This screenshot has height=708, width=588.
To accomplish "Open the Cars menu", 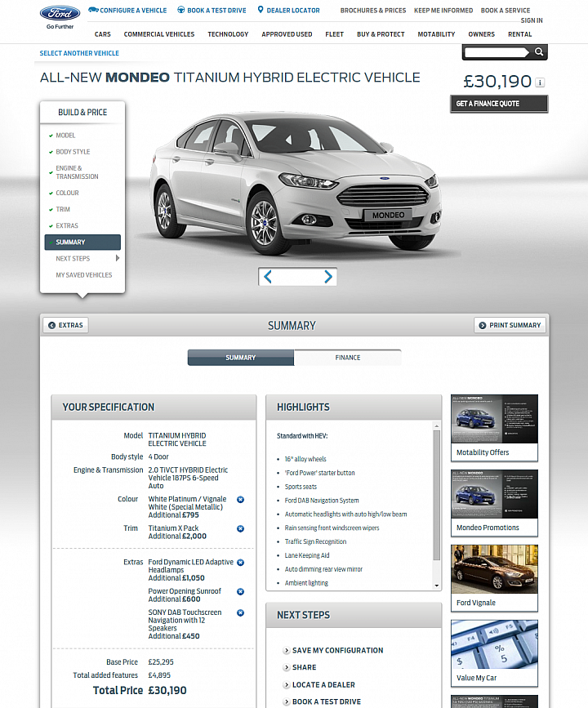I will (x=103, y=34).
